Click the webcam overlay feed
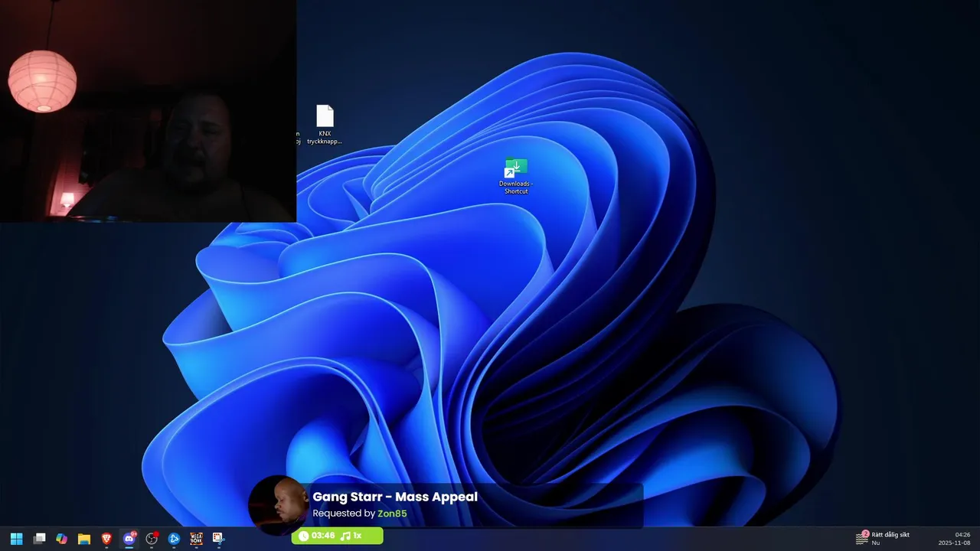The image size is (980, 551). (148, 111)
